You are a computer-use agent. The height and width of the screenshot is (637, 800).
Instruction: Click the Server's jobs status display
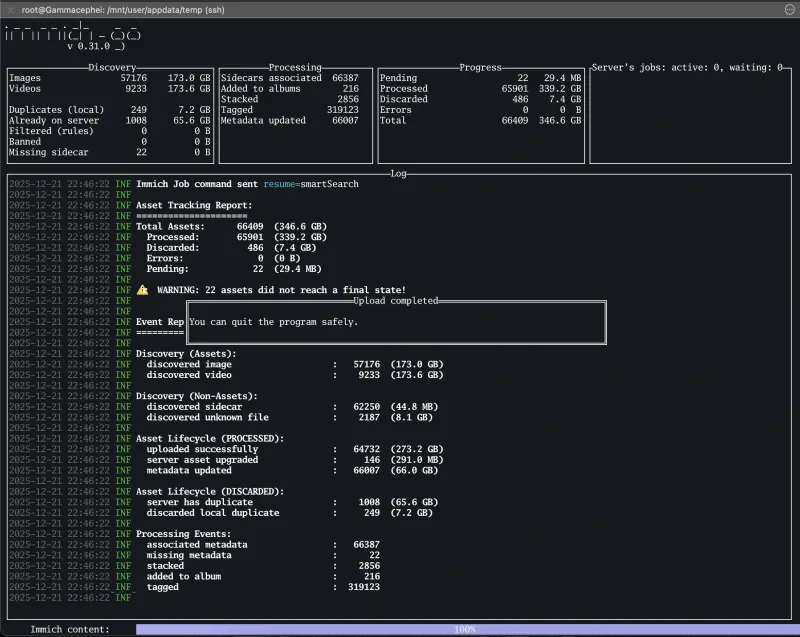pos(688,67)
